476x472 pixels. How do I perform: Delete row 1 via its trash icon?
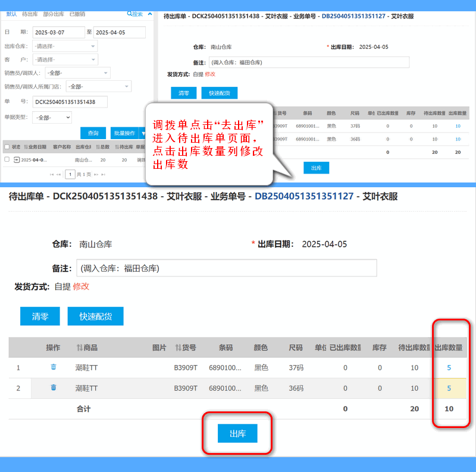54,367
